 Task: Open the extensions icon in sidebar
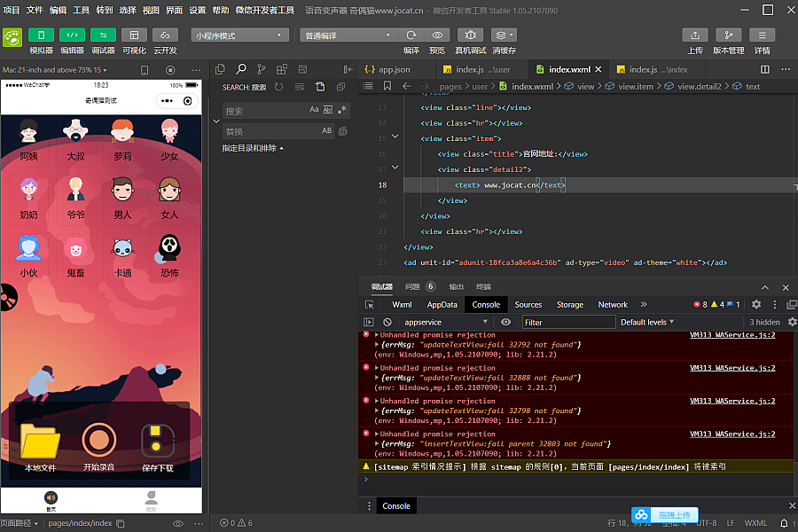282,69
